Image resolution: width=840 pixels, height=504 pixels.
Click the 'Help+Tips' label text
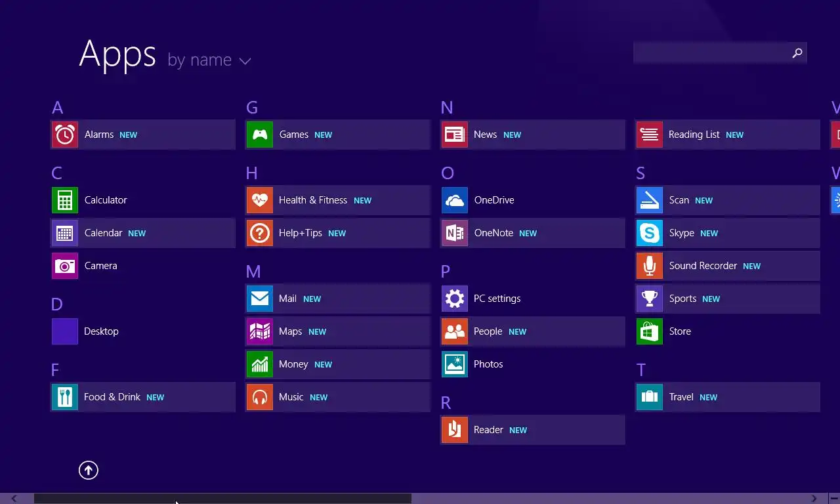pyautogui.click(x=301, y=233)
